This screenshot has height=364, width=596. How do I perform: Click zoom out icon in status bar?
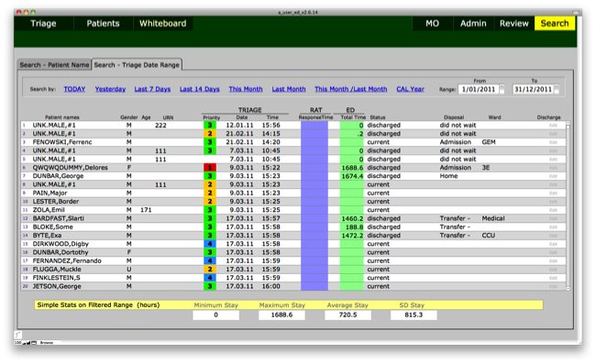(x=25, y=343)
